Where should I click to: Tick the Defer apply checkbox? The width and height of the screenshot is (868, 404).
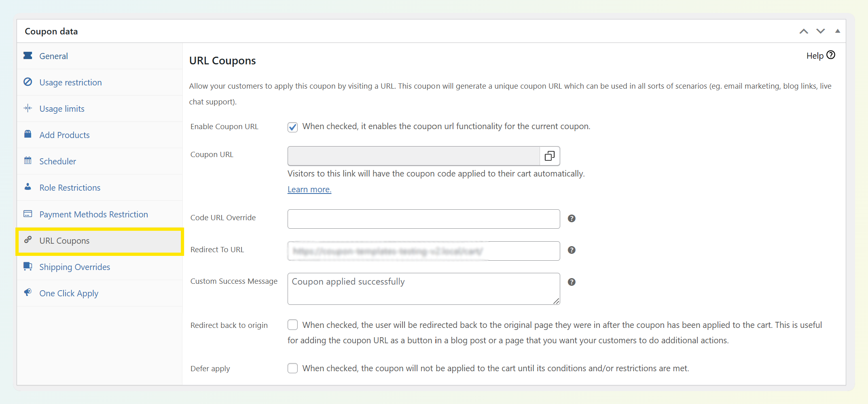tap(292, 368)
